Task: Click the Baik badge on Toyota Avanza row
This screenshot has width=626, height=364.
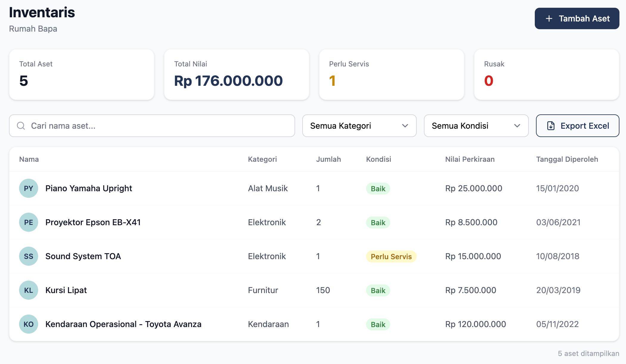Action: tap(378, 324)
